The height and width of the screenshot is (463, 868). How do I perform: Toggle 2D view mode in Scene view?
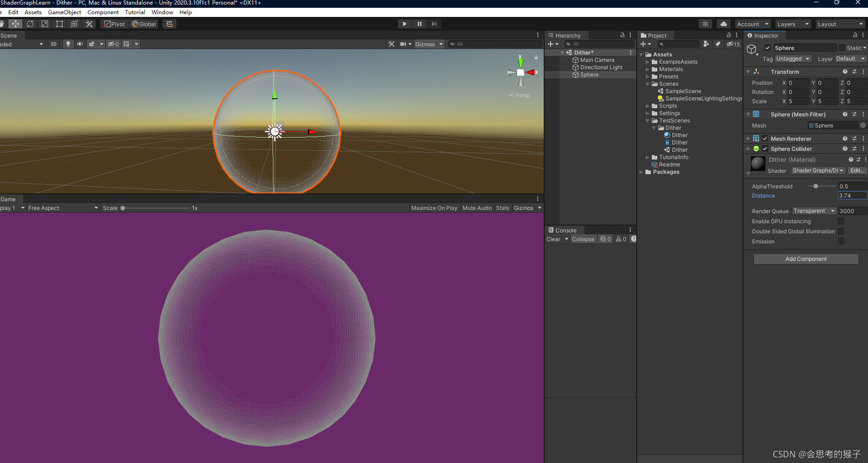(x=54, y=44)
